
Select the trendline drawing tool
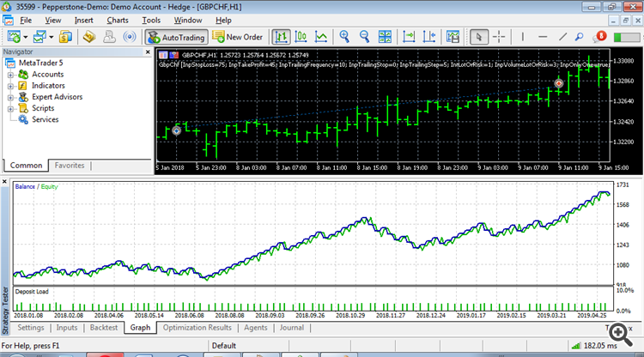click(x=562, y=37)
